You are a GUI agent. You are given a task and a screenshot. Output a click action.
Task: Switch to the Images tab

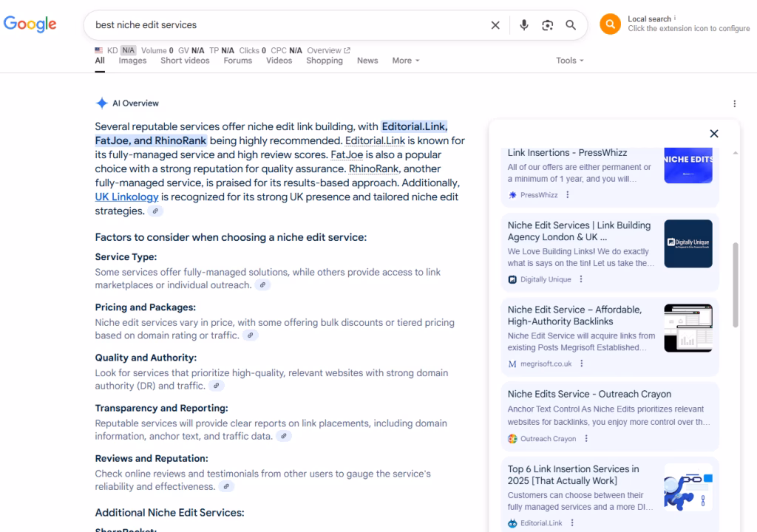click(x=132, y=61)
